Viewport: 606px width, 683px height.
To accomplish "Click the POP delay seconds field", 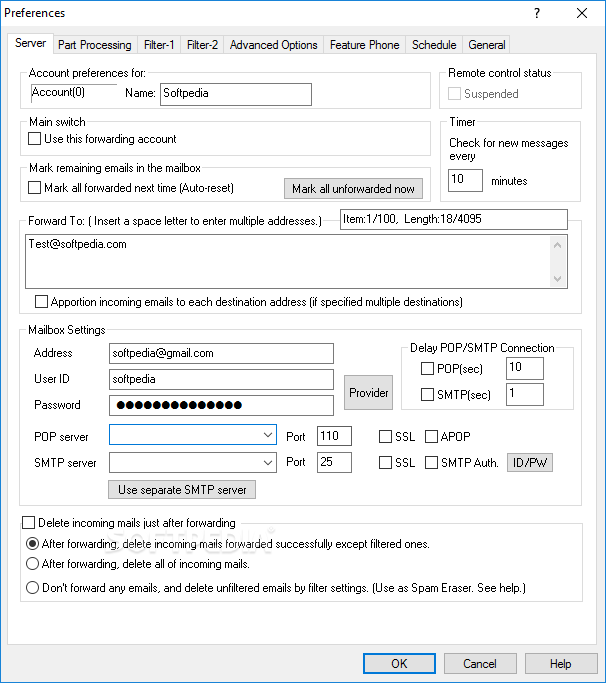I will point(525,368).
